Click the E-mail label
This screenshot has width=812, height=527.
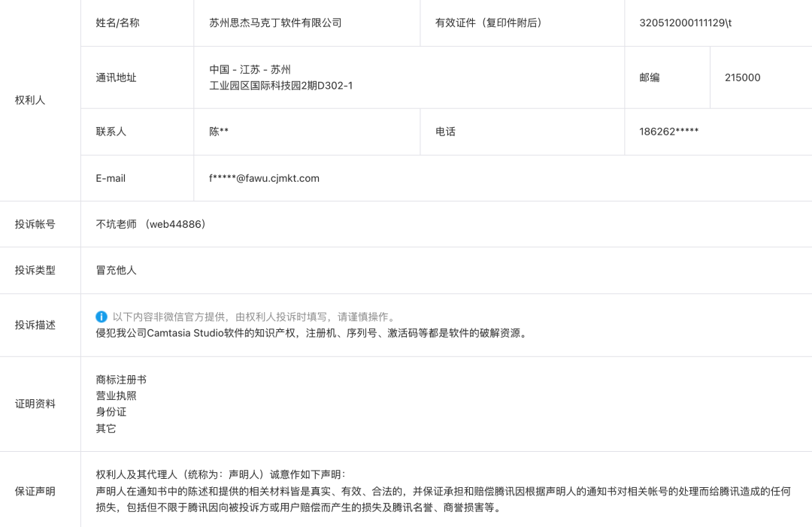(111, 178)
